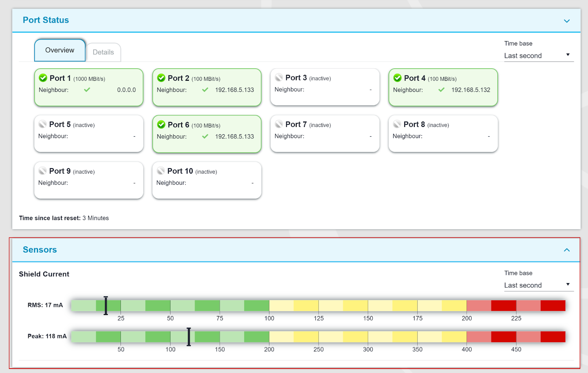Click the grey inactive icon of Port 8

[397, 124]
